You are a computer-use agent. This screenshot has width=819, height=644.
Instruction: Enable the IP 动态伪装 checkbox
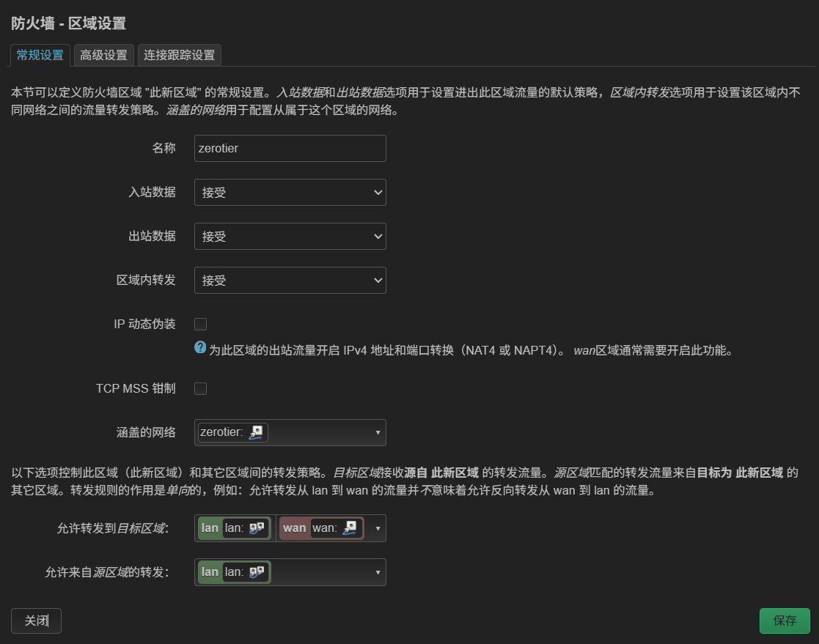[200, 324]
